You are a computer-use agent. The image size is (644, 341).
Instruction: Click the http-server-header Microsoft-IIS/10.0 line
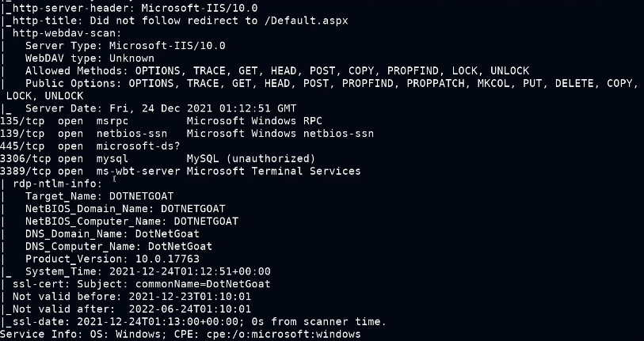tap(117, 7)
